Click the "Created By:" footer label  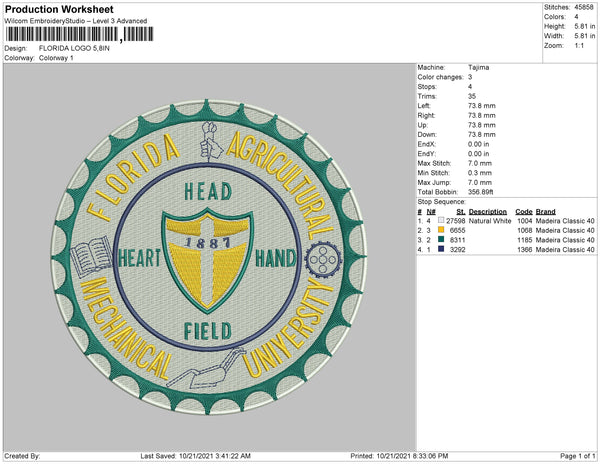[x=22, y=456]
